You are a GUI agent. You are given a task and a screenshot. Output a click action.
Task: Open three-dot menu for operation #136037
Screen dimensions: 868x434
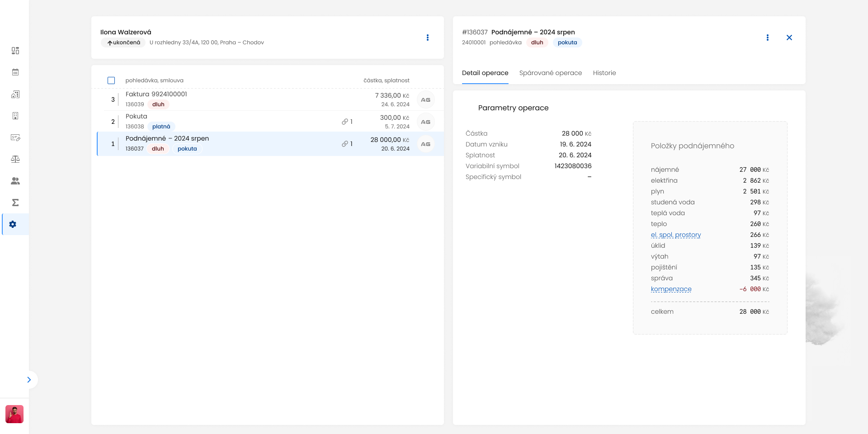768,38
